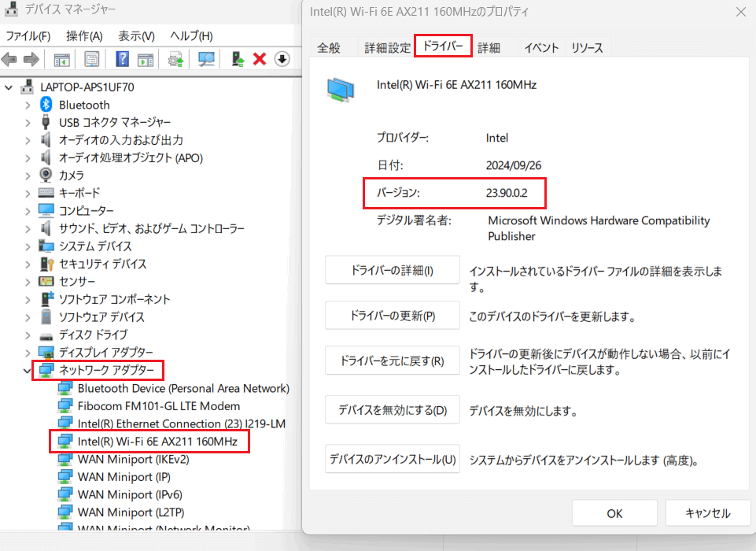The image size is (756, 551).
Task: Select Bluetooth Device (Personal Area Network)
Action: (x=183, y=388)
